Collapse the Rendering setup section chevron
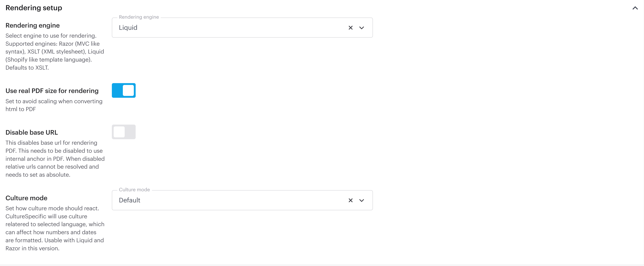The width and height of the screenshot is (644, 266). tap(635, 8)
